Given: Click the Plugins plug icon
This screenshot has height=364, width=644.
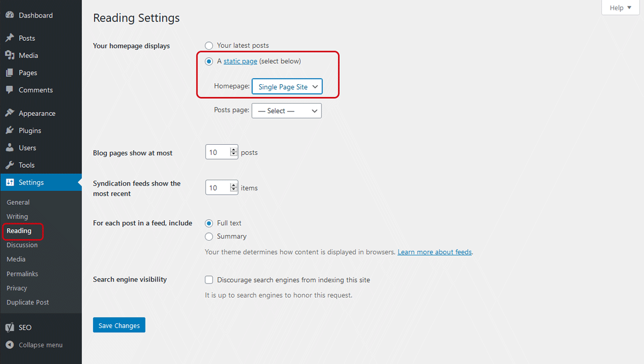Looking at the screenshot, I should 10,130.
